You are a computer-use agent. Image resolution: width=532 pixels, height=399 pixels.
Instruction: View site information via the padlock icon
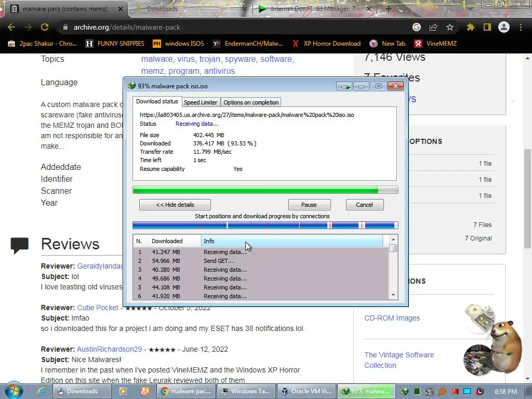65,27
